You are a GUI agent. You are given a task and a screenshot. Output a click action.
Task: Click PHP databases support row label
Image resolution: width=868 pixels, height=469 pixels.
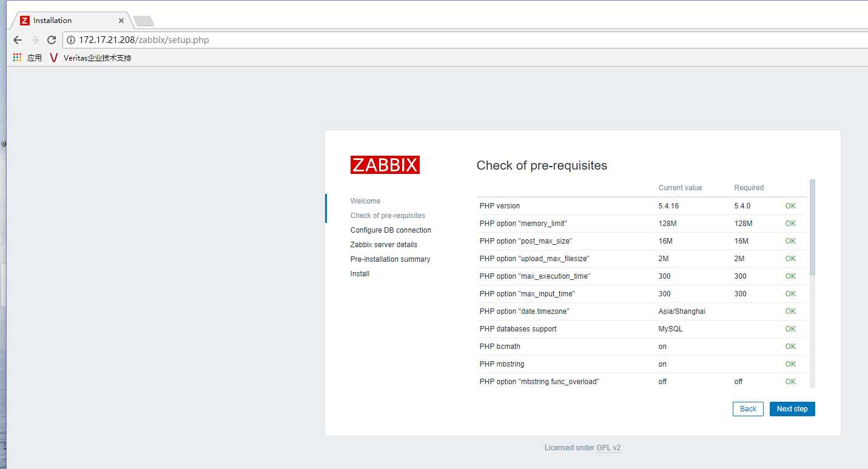tap(517, 329)
